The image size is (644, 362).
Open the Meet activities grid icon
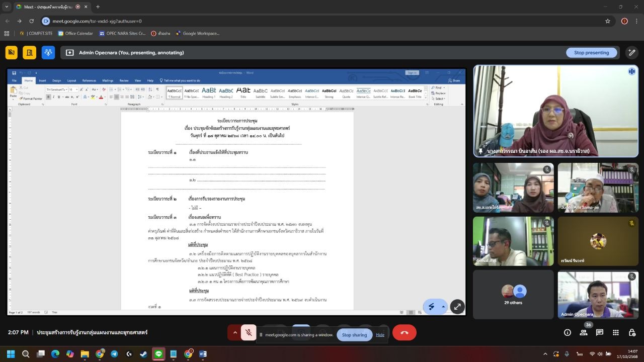pyautogui.click(x=616, y=332)
